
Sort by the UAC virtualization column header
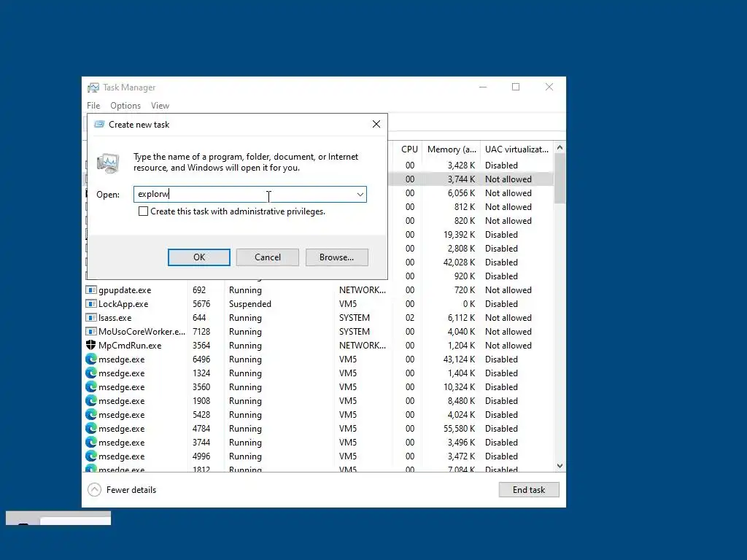pyautogui.click(x=517, y=149)
